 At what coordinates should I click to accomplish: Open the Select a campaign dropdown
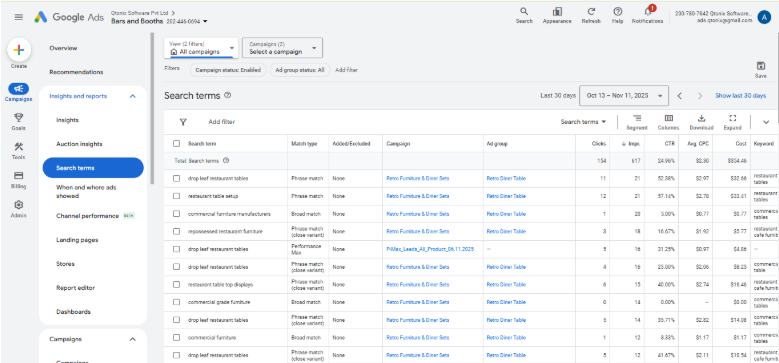click(x=282, y=48)
